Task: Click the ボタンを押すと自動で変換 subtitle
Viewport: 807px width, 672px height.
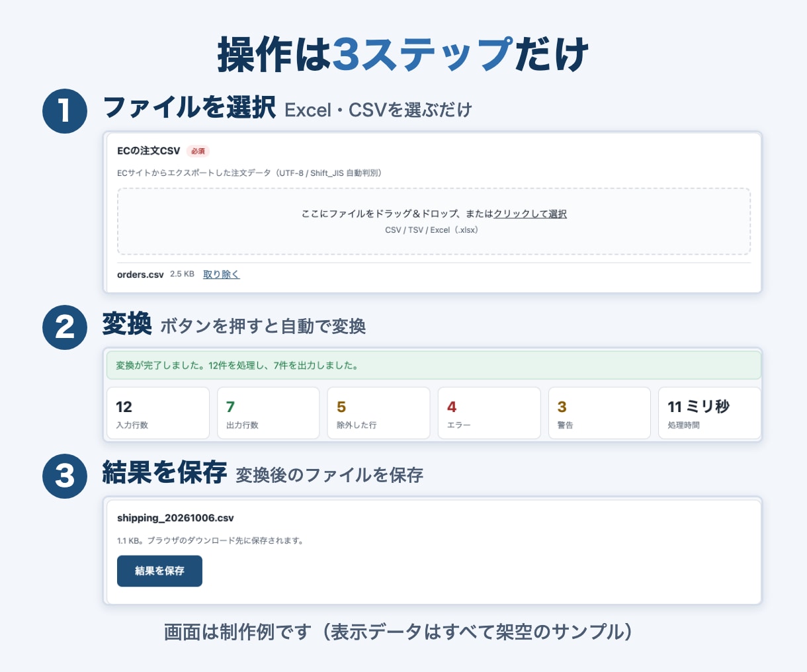Action: tap(263, 326)
